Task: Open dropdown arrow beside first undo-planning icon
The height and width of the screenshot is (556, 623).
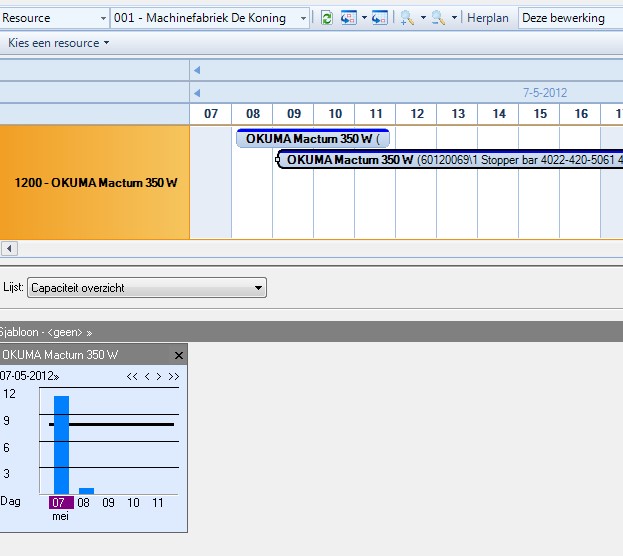Action: (364, 18)
